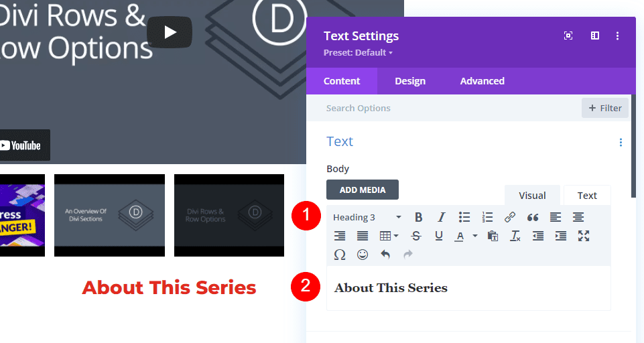Open the Heading 3 format dropdown

coord(367,217)
